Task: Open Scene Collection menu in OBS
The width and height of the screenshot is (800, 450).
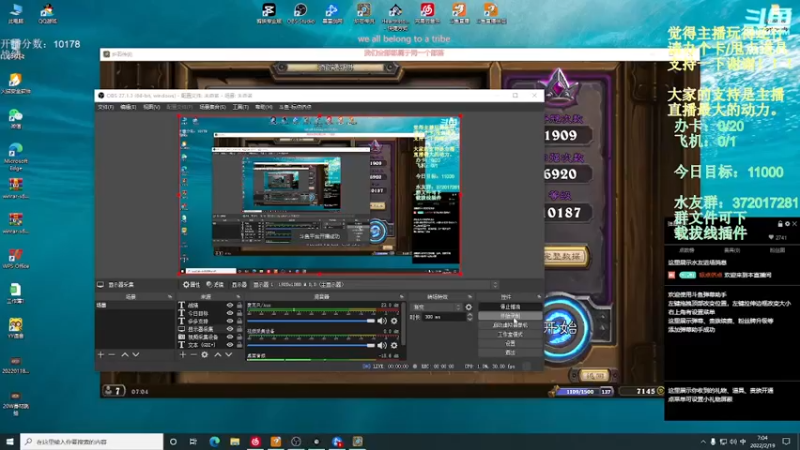Action: click(212, 107)
